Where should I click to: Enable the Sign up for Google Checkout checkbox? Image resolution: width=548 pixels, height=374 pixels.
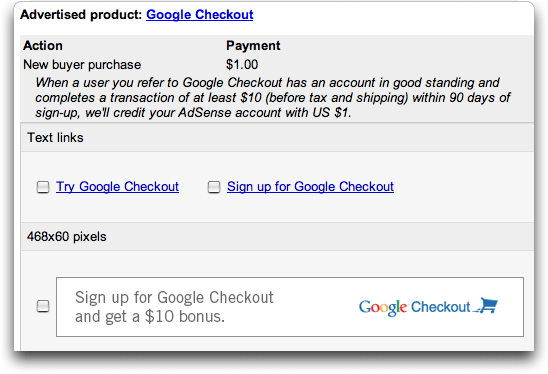pyautogui.click(x=214, y=187)
